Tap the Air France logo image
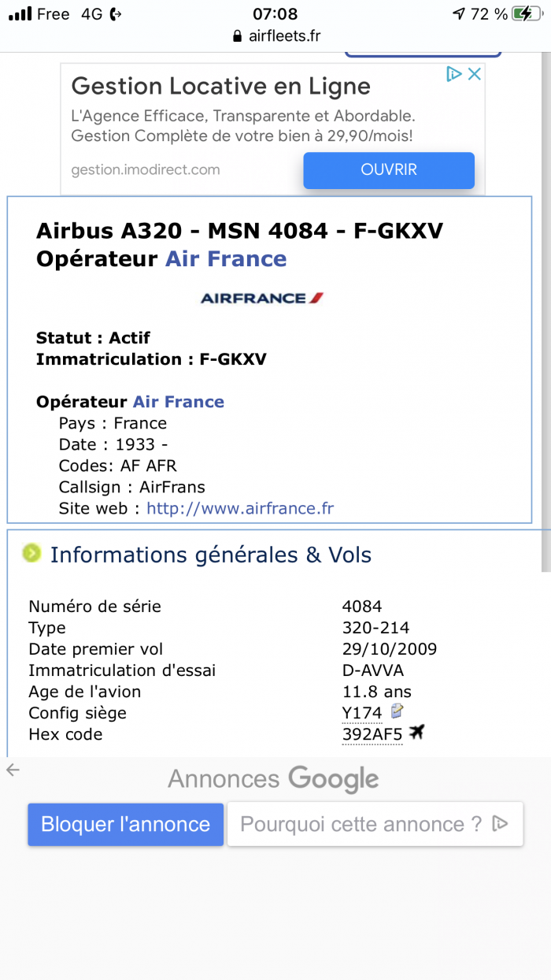The width and height of the screenshot is (551, 980). (x=262, y=298)
